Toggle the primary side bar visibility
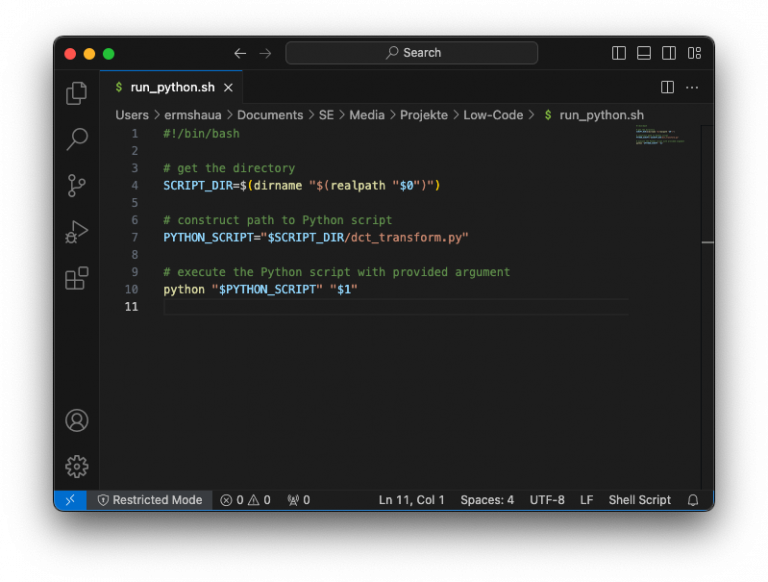The height and width of the screenshot is (582, 768). coord(619,53)
